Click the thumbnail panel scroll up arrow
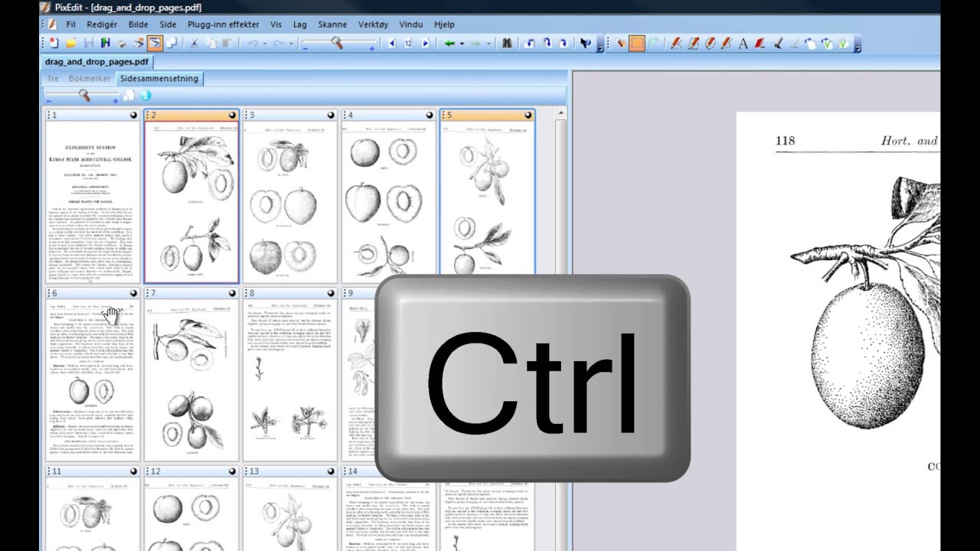Screen dimensions: 980x551 pyautogui.click(x=561, y=114)
